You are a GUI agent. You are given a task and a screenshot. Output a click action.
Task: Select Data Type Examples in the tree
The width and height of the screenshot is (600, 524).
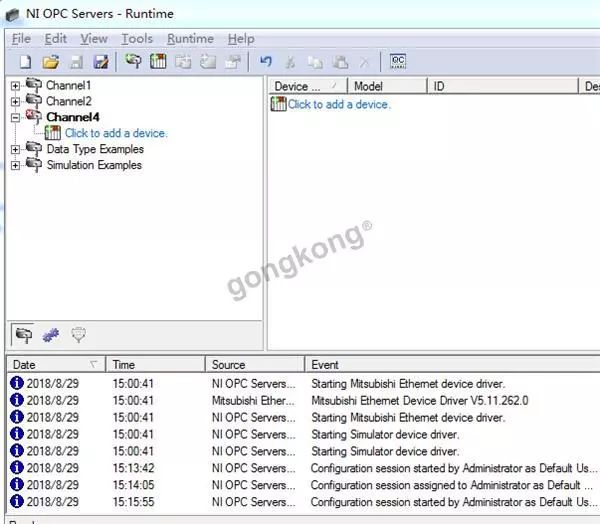[x=95, y=149]
